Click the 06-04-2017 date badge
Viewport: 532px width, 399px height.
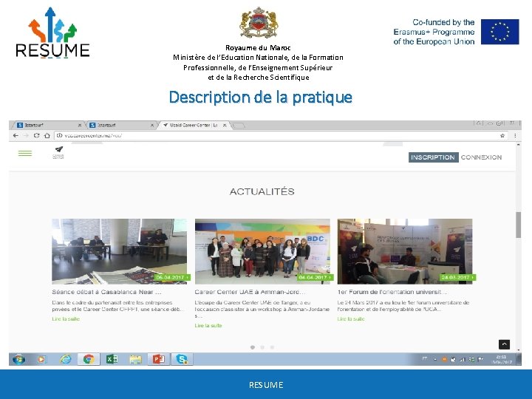tap(172, 278)
